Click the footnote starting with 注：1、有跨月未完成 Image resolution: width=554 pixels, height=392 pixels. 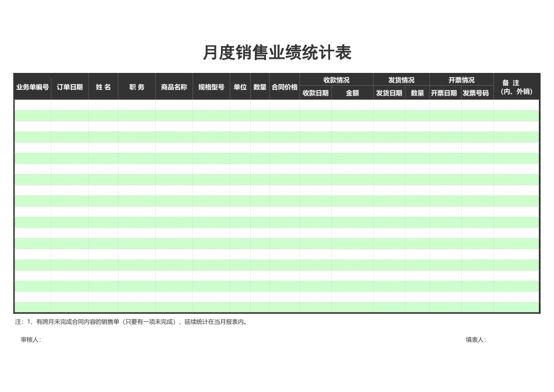pos(131,321)
